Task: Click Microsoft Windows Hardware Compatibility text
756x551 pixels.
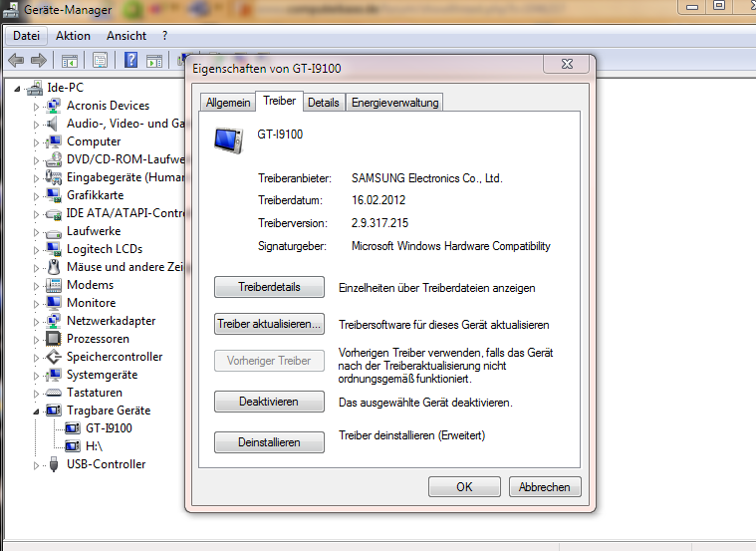Action: point(451,246)
